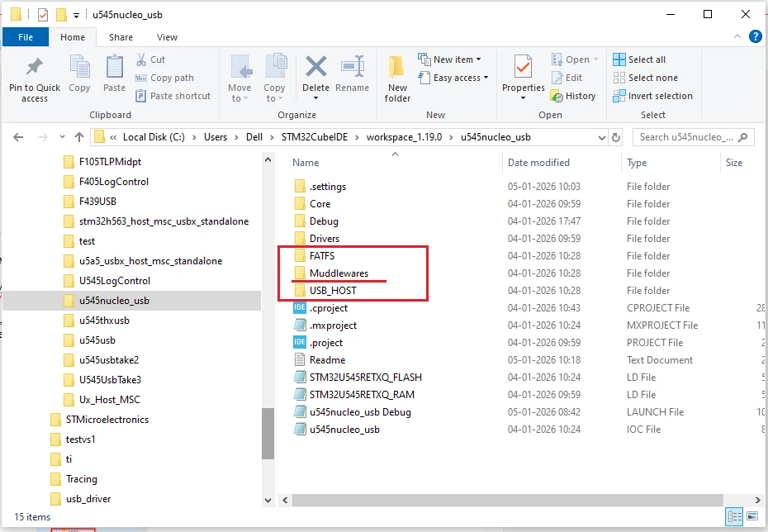Screen dimensions: 768x532
Task: Select the FATFS folder
Action: (x=322, y=256)
